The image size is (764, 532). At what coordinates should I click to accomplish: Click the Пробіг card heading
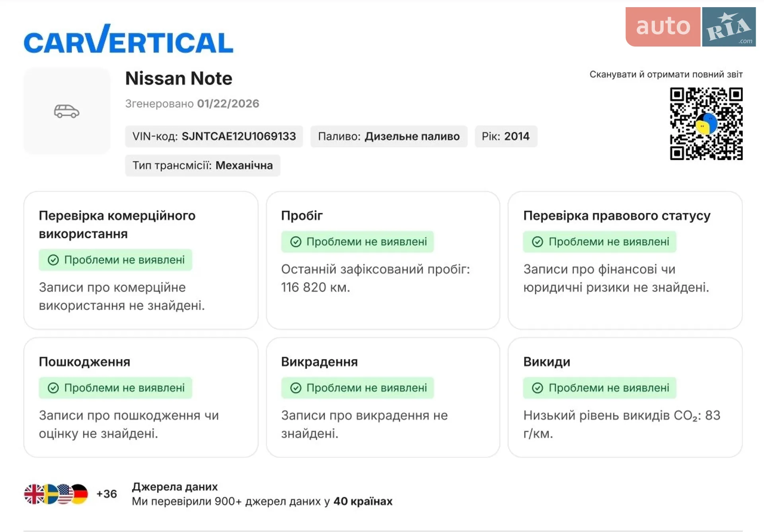point(302,216)
